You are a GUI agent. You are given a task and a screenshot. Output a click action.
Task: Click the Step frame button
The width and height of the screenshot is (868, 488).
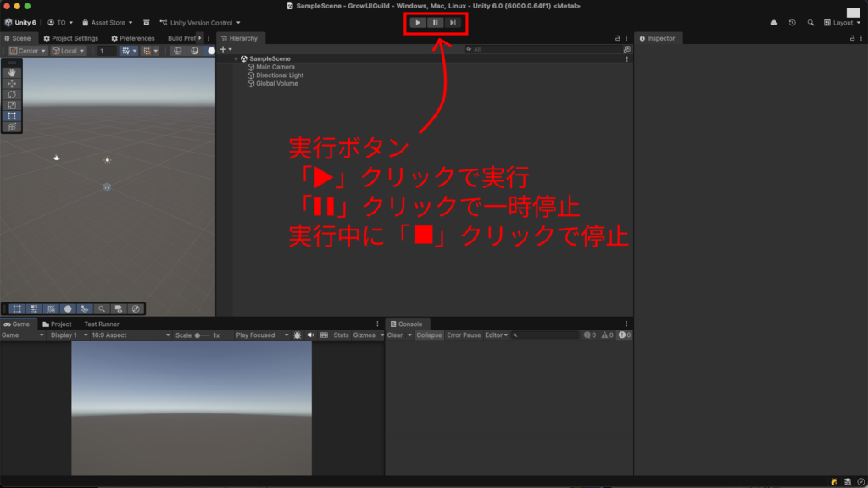pos(453,23)
